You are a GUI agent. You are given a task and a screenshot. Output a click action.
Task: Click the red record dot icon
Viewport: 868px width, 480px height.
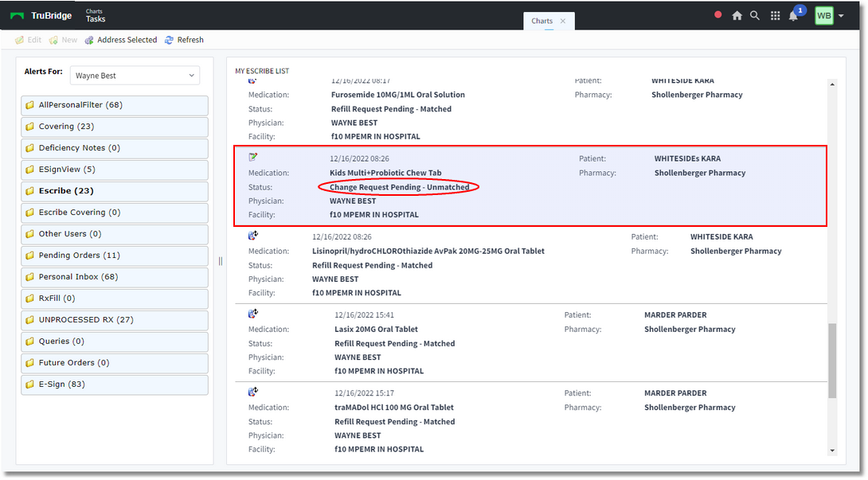[718, 15]
